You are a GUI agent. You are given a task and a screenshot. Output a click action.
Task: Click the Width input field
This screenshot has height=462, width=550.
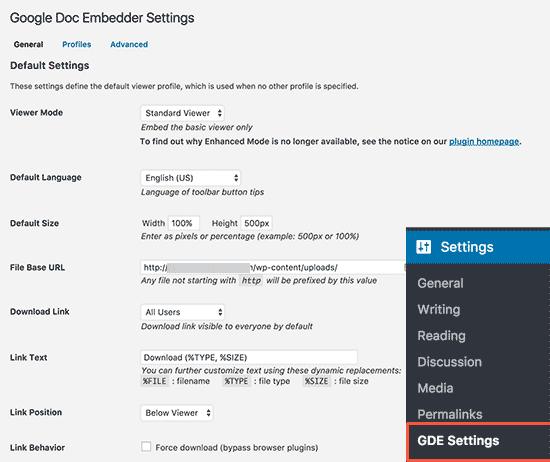point(184,223)
